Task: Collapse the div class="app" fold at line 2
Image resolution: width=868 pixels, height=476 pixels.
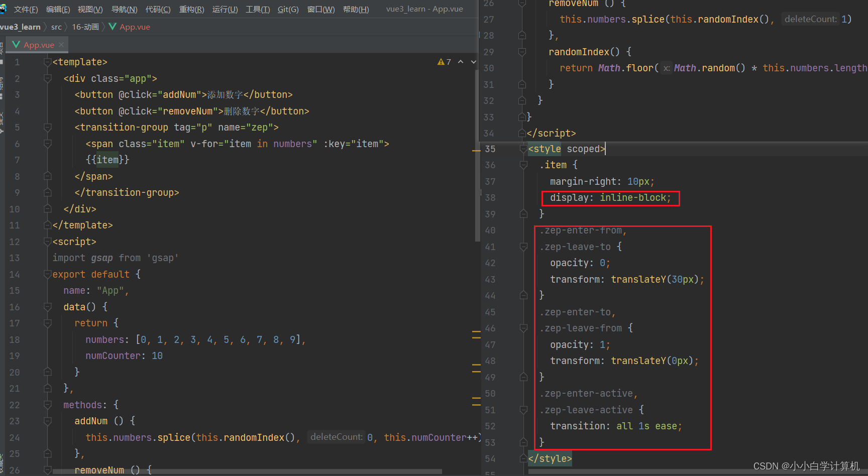Action: point(48,78)
